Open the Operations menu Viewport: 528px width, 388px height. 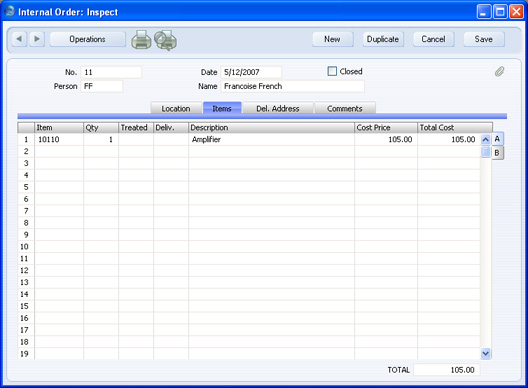click(x=88, y=39)
